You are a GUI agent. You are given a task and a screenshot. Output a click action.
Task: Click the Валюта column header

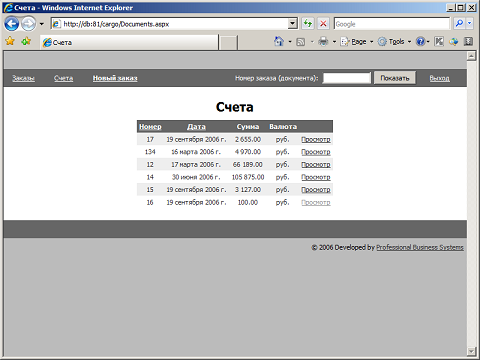click(283, 127)
